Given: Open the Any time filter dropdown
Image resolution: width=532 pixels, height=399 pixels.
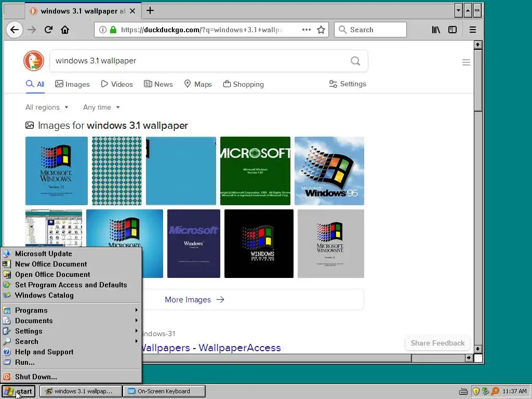Looking at the screenshot, I should click(x=101, y=107).
